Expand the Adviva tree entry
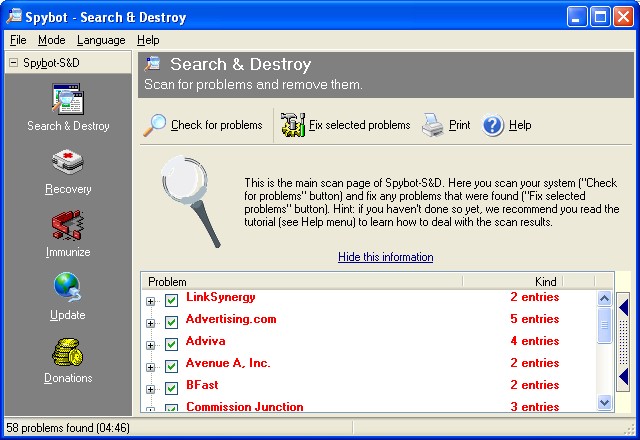 (x=151, y=346)
